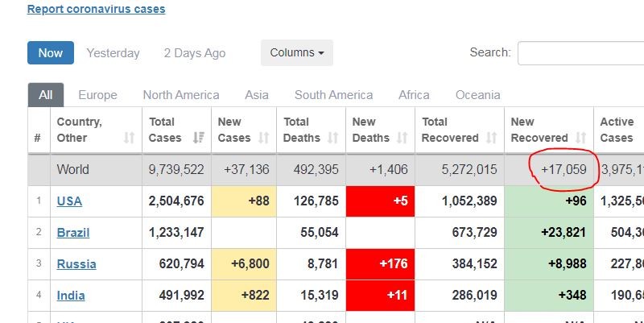
Task: Show data from 2 Days Ago
Action: point(194,53)
